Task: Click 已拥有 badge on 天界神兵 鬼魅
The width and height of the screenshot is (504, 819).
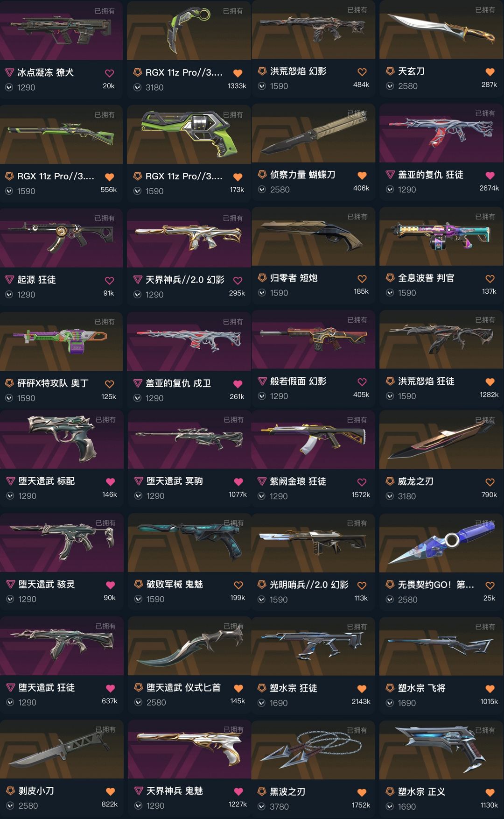Action: [x=233, y=729]
